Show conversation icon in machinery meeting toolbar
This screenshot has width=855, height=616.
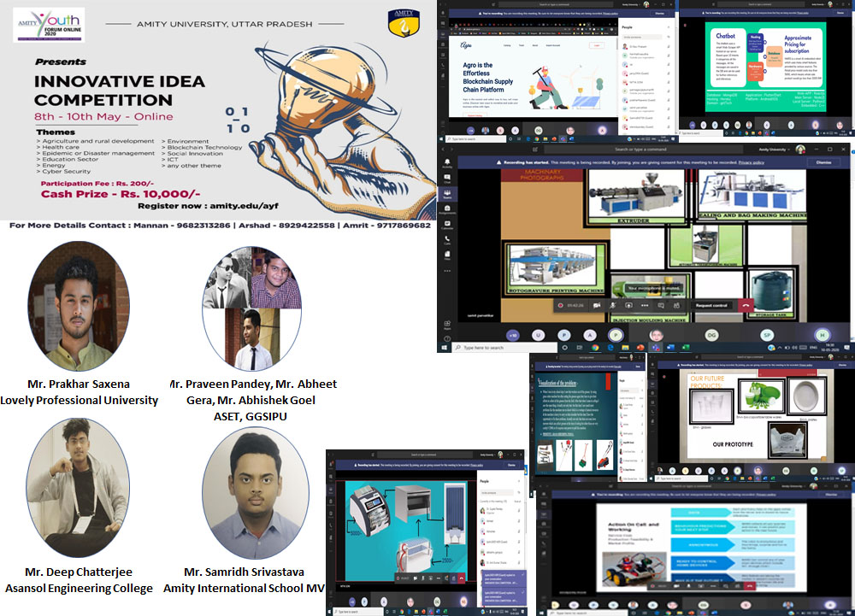661,306
